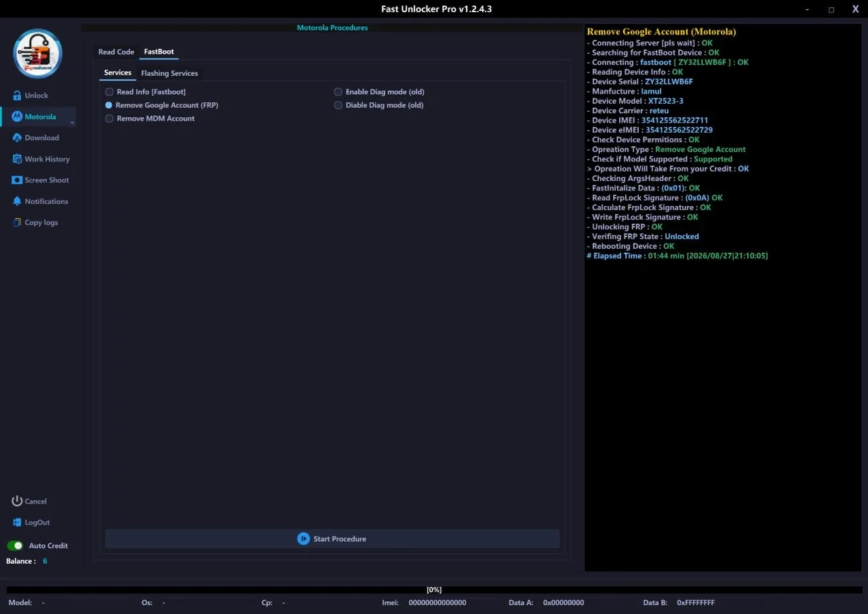Screen dimensions: 868x614
Task: Click Read FrpLock Signature (0x0A) line
Action: click(x=654, y=198)
